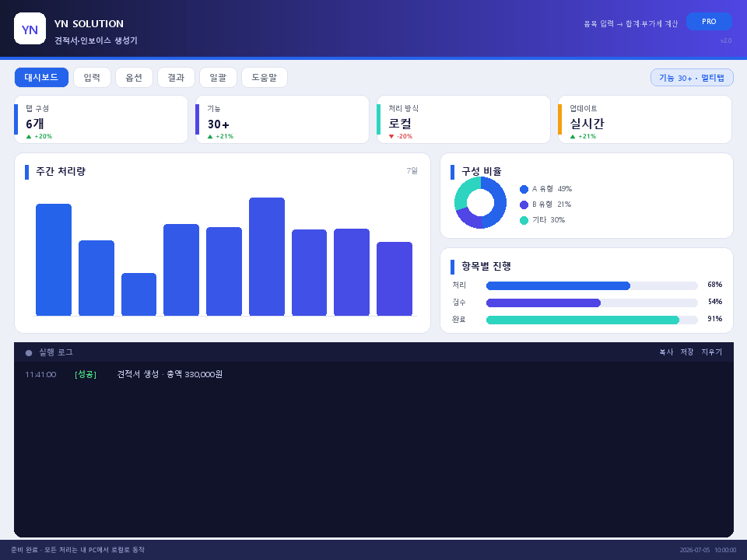Image resolution: width=747 pixels, height=560 pixels.
Task: Open the 옵션 tab
Action: (x=134, y=77)
